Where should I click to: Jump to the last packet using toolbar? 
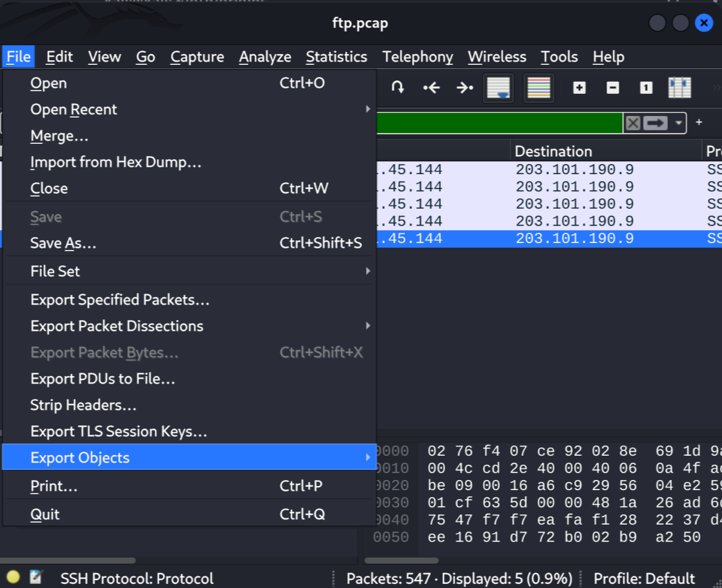[465, 87]
